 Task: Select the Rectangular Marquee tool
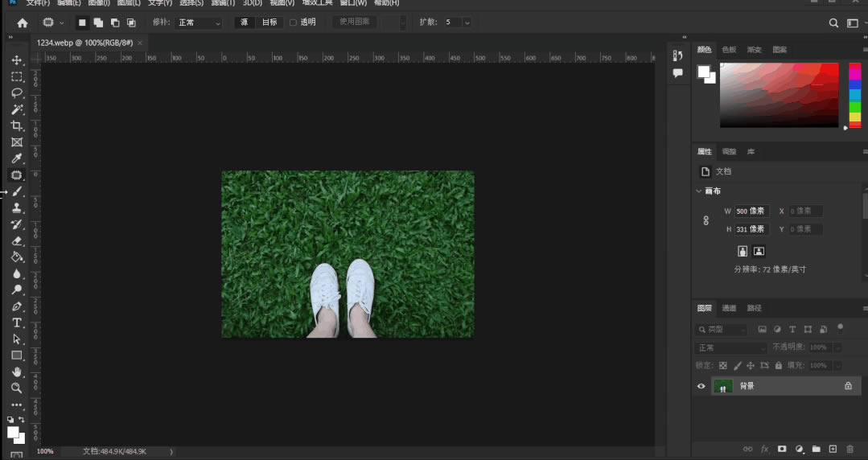pyautogui.click(x=17, y=76)
